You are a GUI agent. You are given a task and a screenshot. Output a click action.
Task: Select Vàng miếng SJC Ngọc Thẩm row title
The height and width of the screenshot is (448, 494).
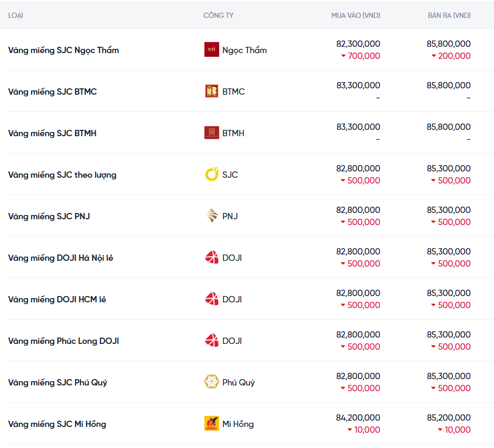click(63, 50)
